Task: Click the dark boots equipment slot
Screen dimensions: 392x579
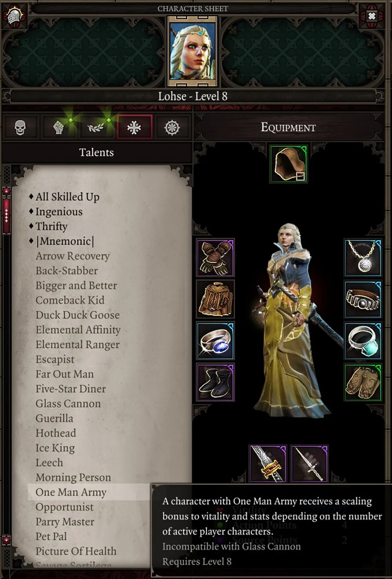Action: point(215,382)
